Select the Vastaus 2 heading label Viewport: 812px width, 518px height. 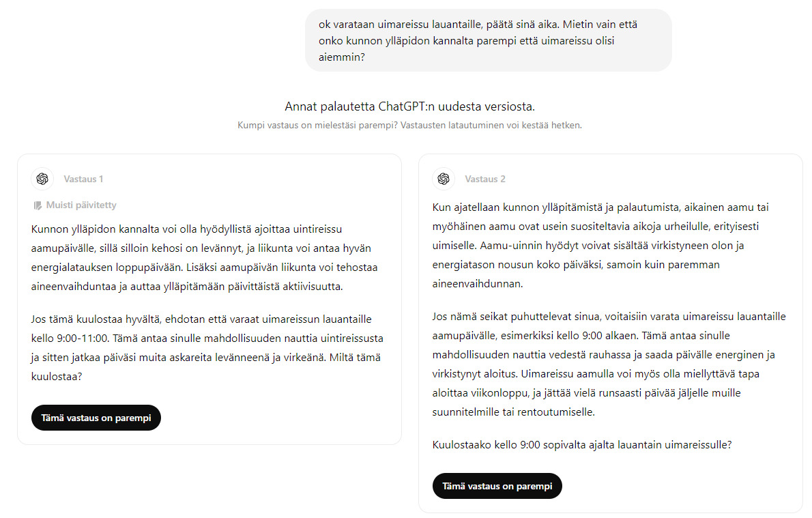point(485,179)
